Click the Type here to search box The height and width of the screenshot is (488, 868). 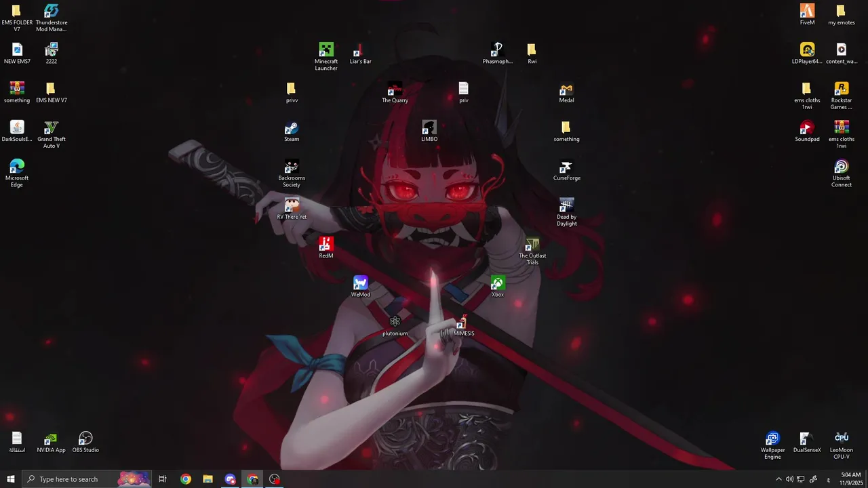[87, 479]
